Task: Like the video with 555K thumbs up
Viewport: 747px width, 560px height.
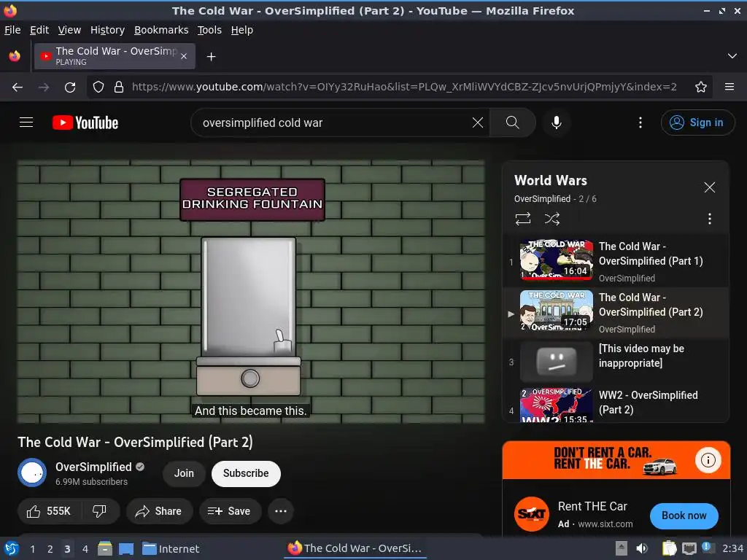Action: click(49, 511)
